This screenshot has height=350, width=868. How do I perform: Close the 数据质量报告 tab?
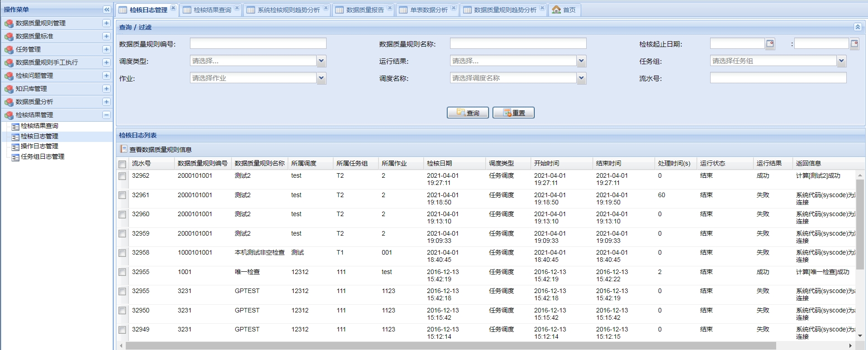click(x=390, y=8)
